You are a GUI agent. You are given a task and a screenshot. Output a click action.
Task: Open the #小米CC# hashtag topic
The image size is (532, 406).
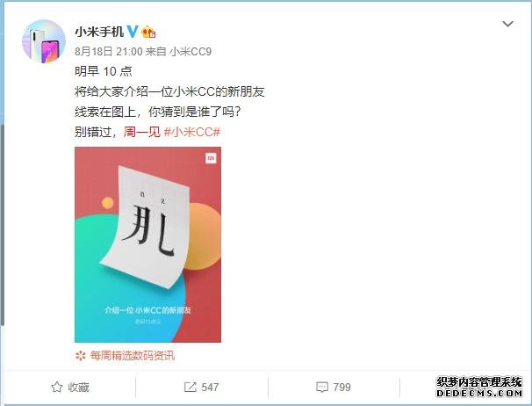(192, 132)
